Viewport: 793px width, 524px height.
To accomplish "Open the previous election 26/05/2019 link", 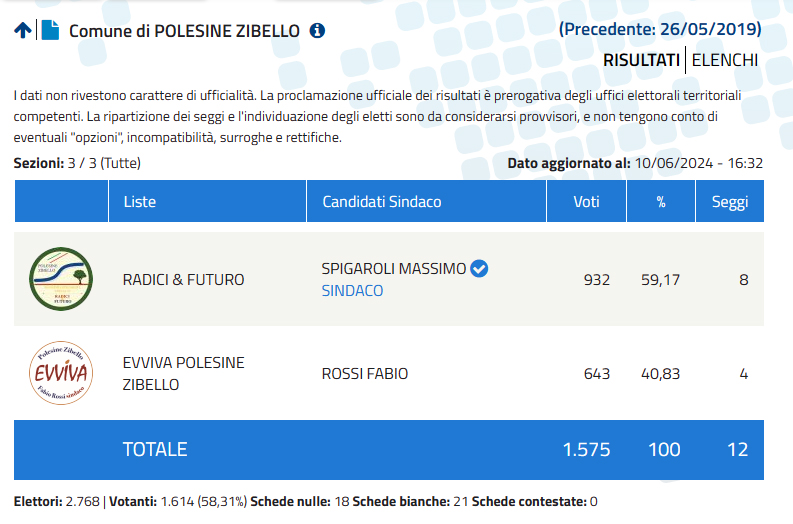I will [x=660, y=29].
